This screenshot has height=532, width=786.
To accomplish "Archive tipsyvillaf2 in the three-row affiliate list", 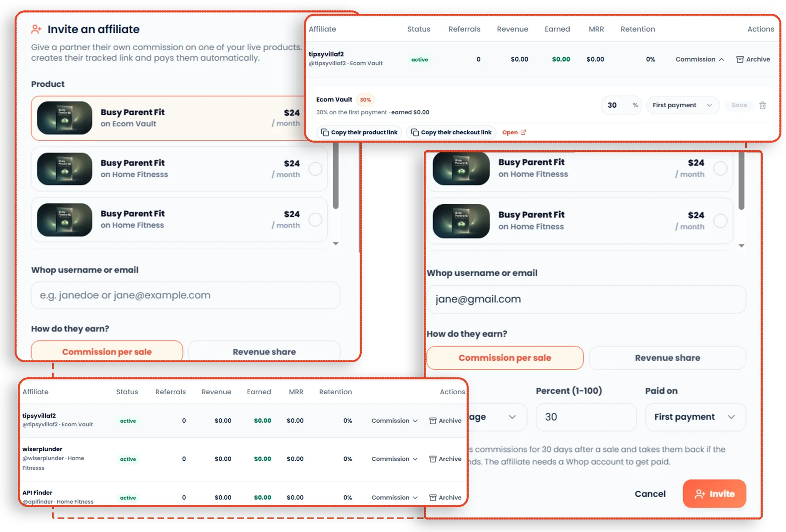I will click(x=445, y=421).
